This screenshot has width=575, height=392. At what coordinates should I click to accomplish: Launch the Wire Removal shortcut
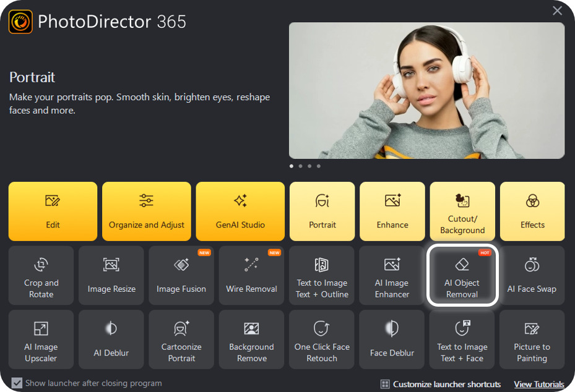point(251,276)
